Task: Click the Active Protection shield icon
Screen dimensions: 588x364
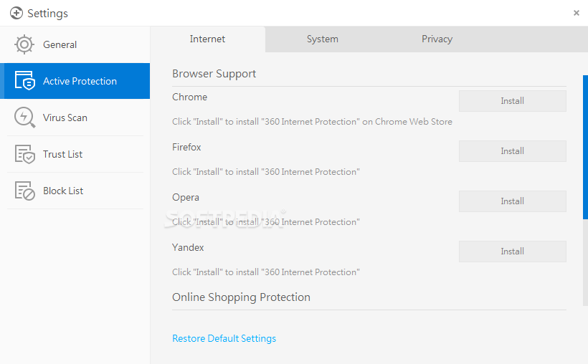Action: 24,81
